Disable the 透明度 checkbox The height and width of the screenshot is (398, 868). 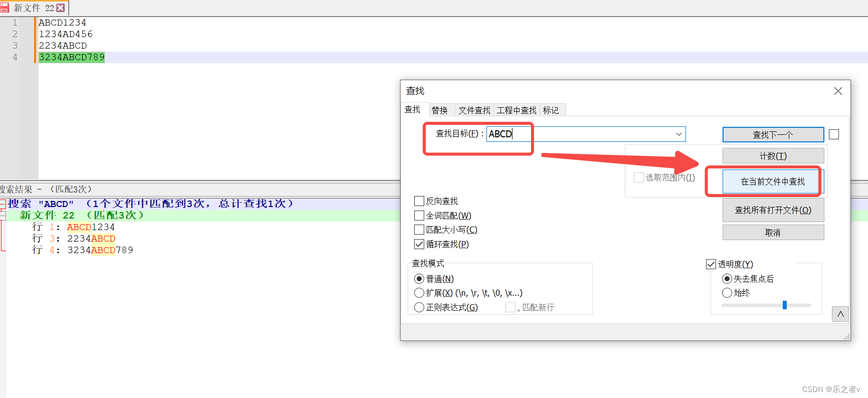coord(711,264)
